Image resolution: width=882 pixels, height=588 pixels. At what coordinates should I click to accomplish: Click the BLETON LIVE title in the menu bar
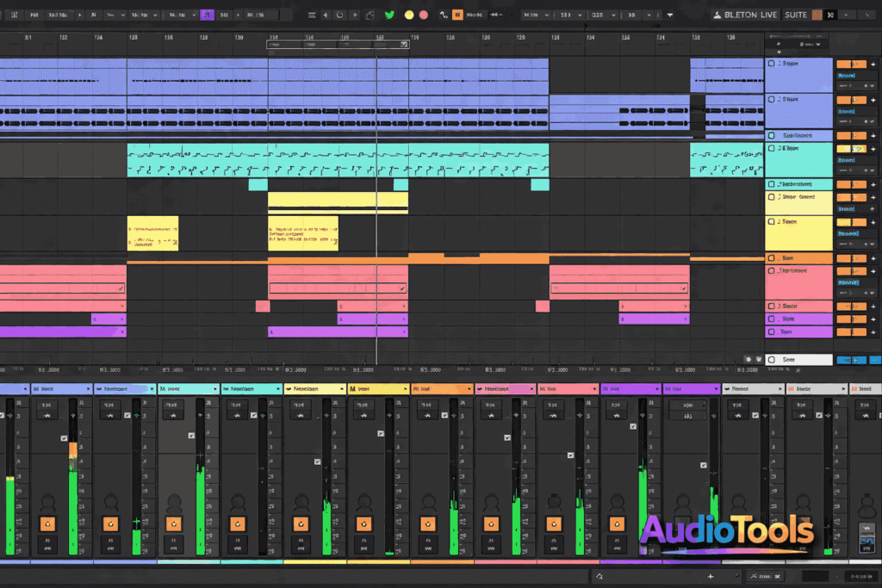(748, 15)
